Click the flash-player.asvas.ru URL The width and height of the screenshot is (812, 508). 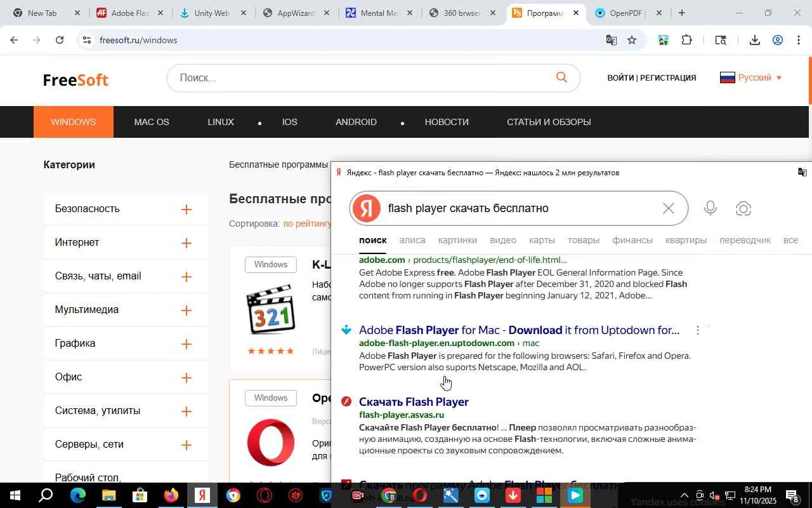point(402,415)
